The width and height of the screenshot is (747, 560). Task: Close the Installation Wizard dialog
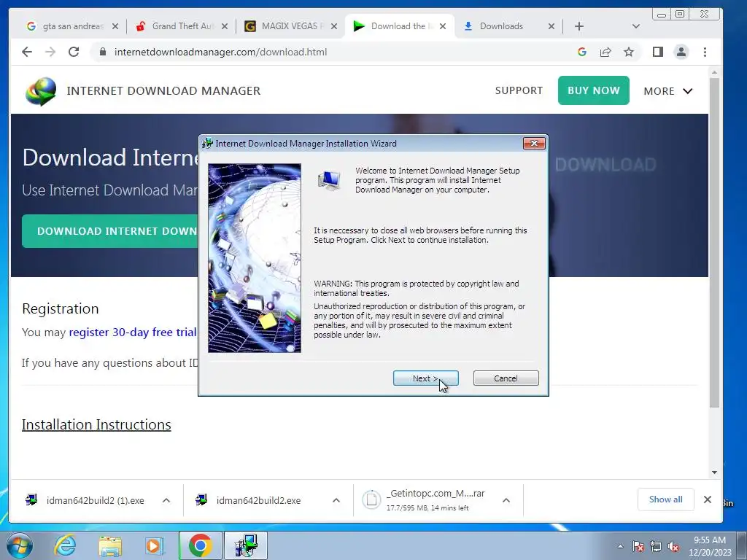coord(533,144)
